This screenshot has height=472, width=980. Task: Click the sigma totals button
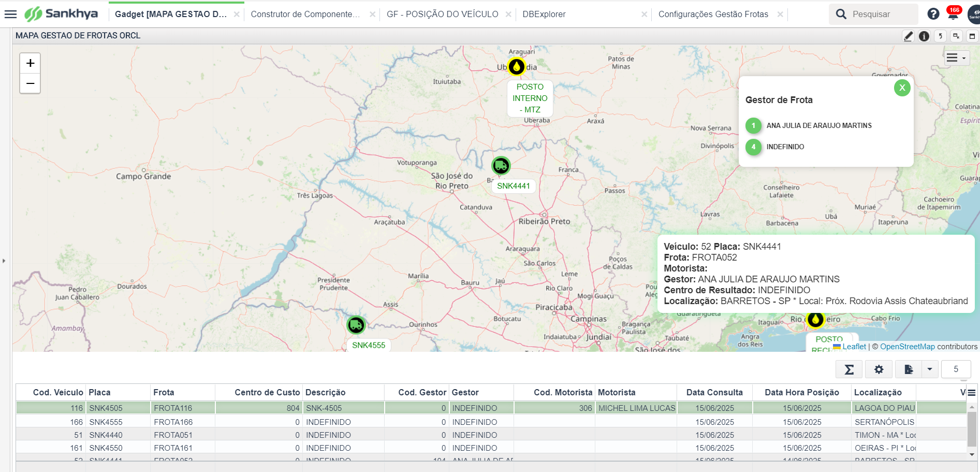[x=849, y=369]
